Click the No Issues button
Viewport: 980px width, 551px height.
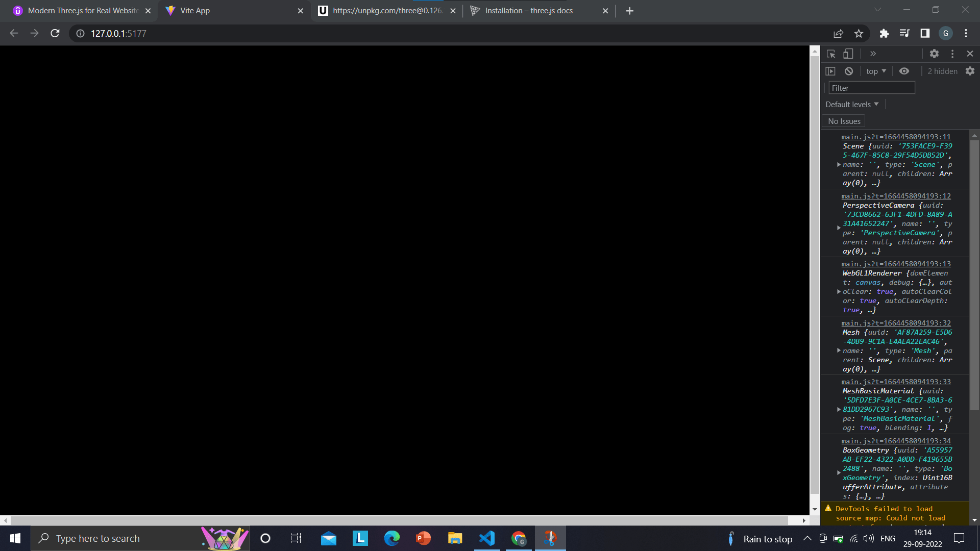(x=844, y=121)
